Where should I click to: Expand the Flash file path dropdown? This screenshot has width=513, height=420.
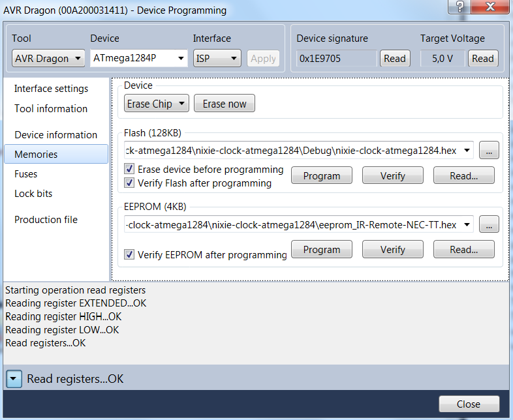[467, 151]
